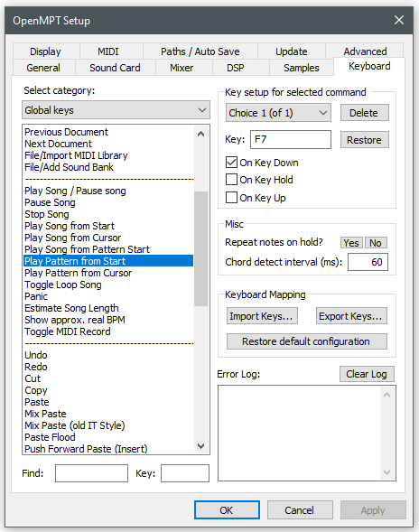
Task: Select the Keyboard tab
Action: coord(369,66)
